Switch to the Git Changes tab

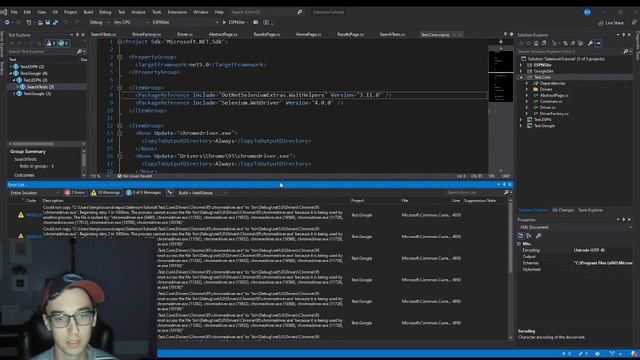pos(562,210)
